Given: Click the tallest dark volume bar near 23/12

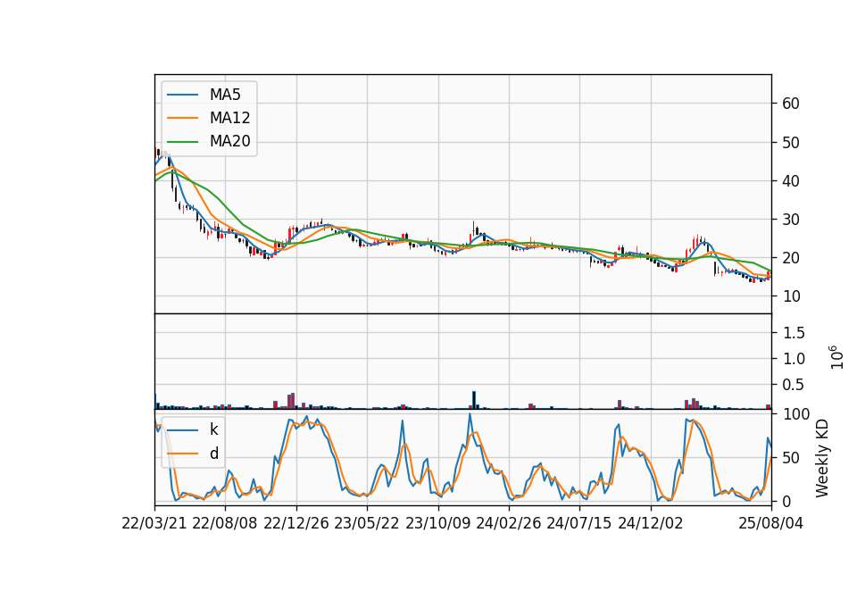Looking at the screenshot, I should click(474, 400).
